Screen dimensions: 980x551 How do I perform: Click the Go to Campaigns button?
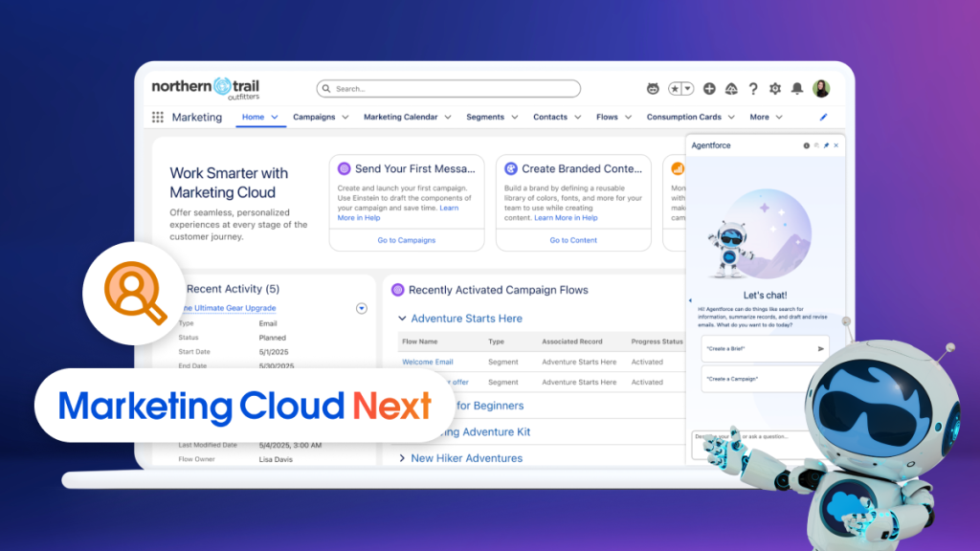pyautogui.click(x=407, y=240)
